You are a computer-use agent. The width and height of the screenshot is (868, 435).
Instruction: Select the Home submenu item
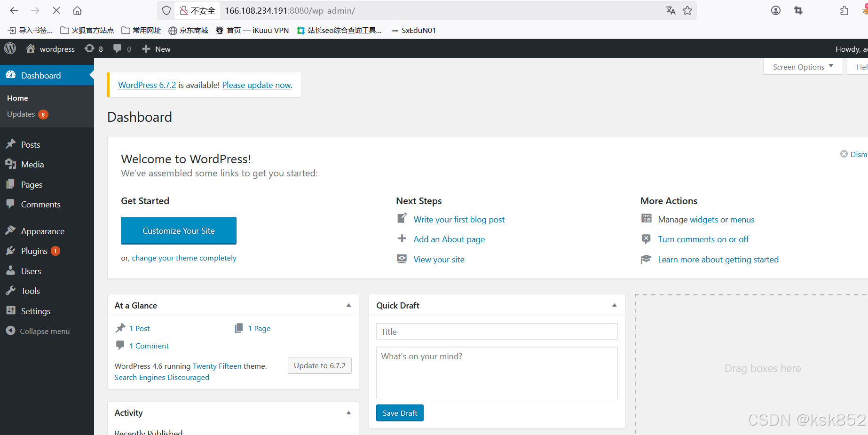pyautogui.click(x=17, y=98)
